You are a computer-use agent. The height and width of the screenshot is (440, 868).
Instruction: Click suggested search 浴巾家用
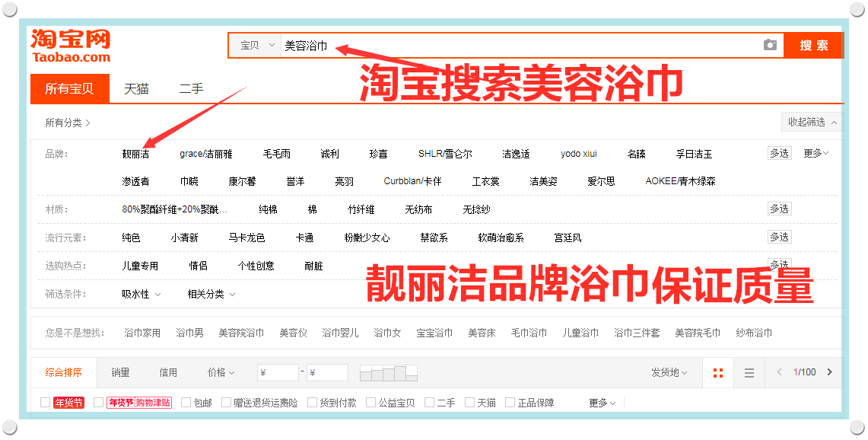point(142,333)
